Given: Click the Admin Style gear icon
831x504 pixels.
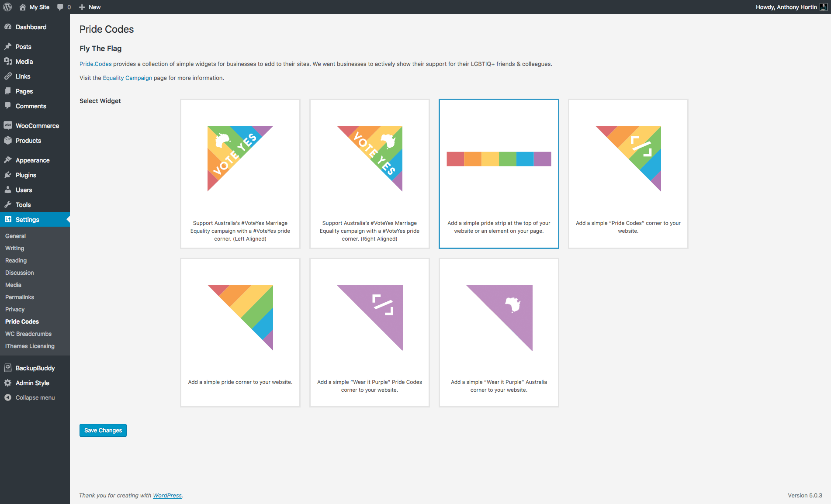Looking at the screenshot, I should click(8, 383).
